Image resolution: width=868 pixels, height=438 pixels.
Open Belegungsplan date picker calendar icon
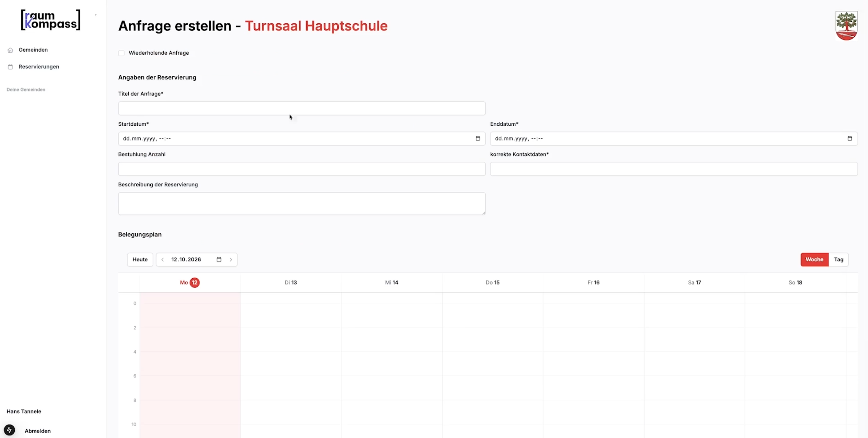click(219, 260)
